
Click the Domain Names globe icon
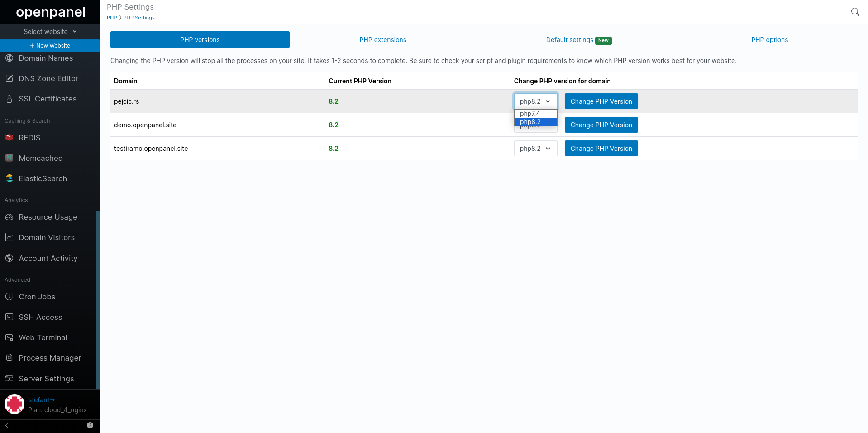(9, 58)
